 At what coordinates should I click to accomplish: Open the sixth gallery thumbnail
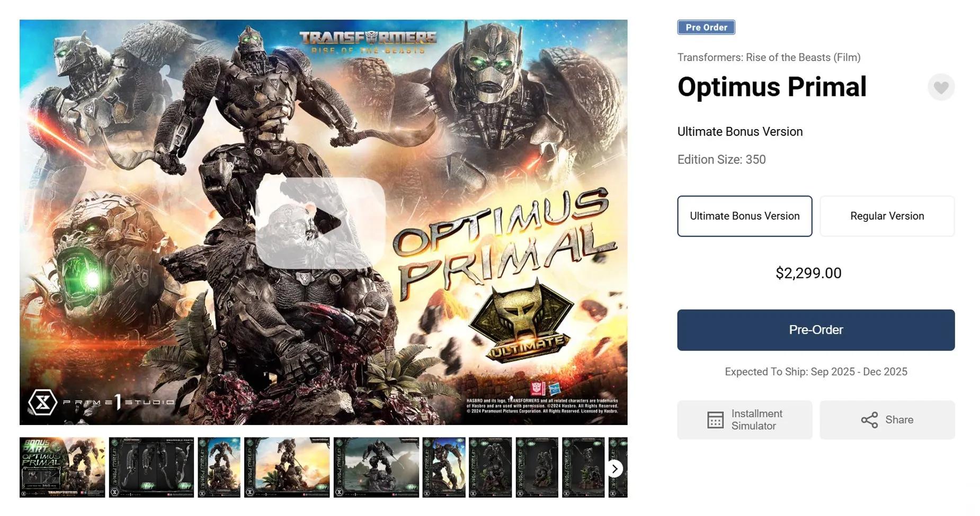(x=444, y=467)
